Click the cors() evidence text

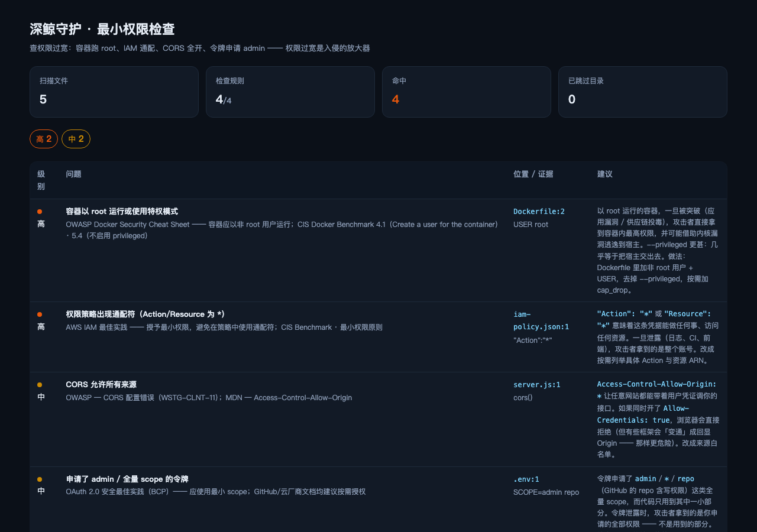click(x=523, y=398)
